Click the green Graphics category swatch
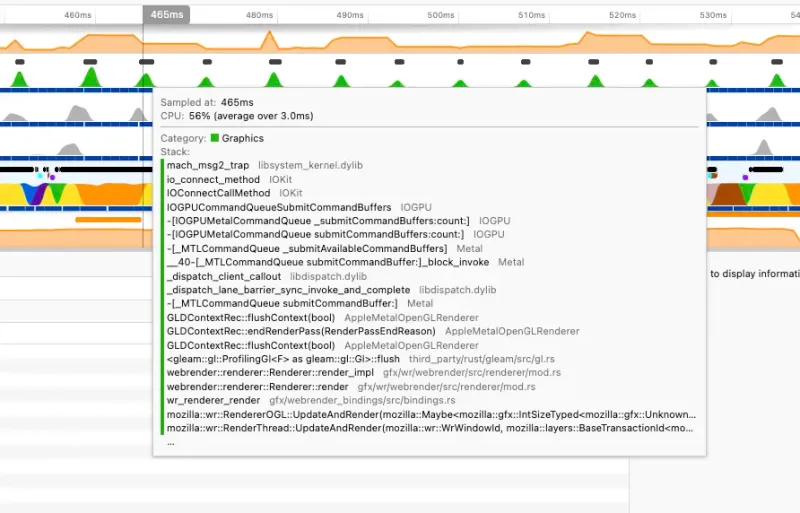The width and height of the screenshot is (800, 513). point(214,138)
